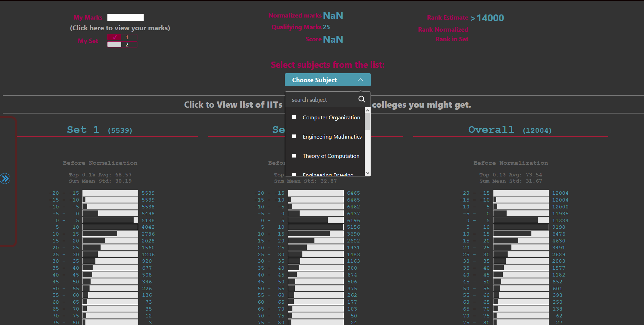Expand the left sidebar double-chevron icon
Screen dimensions: 644x325
[6, 178]
